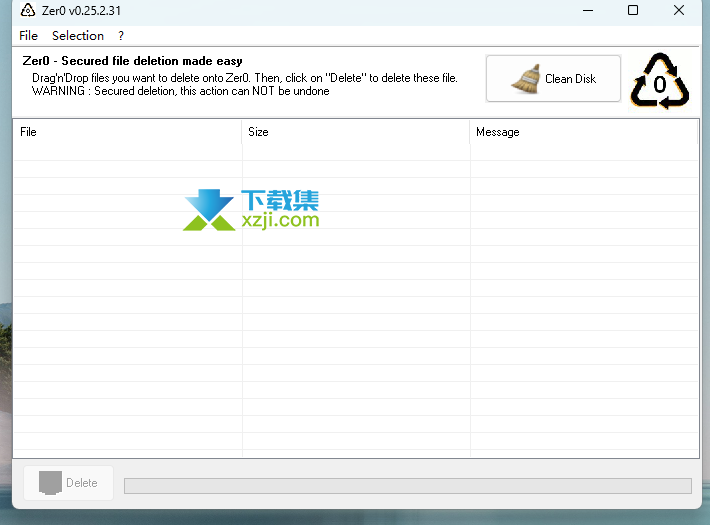
Task: Click the Zer0 app icon in title bar
Action: coord(28,10)
